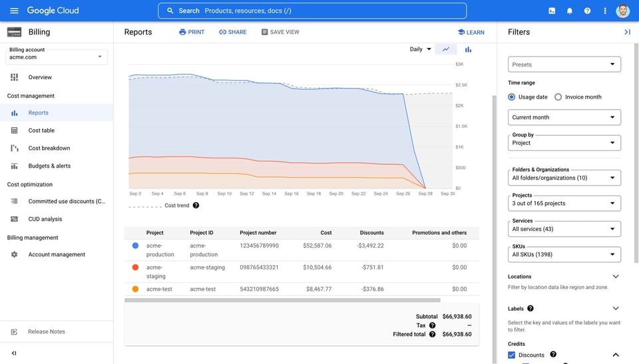Screen dimensions: 639x364
Task: Click the search magnifier icon
Action: point(170,11)
